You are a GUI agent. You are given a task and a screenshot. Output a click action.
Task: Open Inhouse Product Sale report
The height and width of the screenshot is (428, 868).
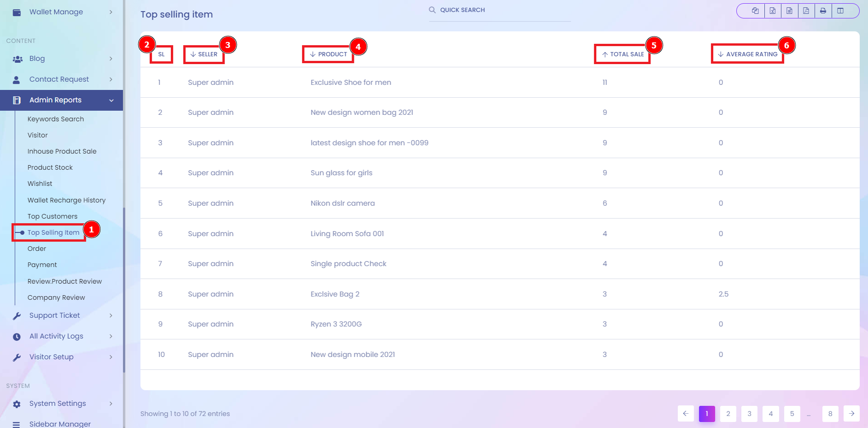62,151
